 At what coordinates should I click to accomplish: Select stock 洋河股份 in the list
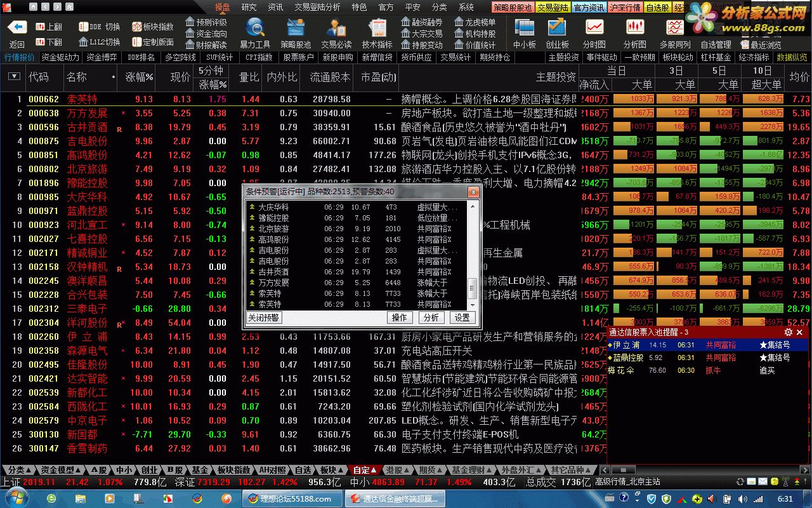88,323
